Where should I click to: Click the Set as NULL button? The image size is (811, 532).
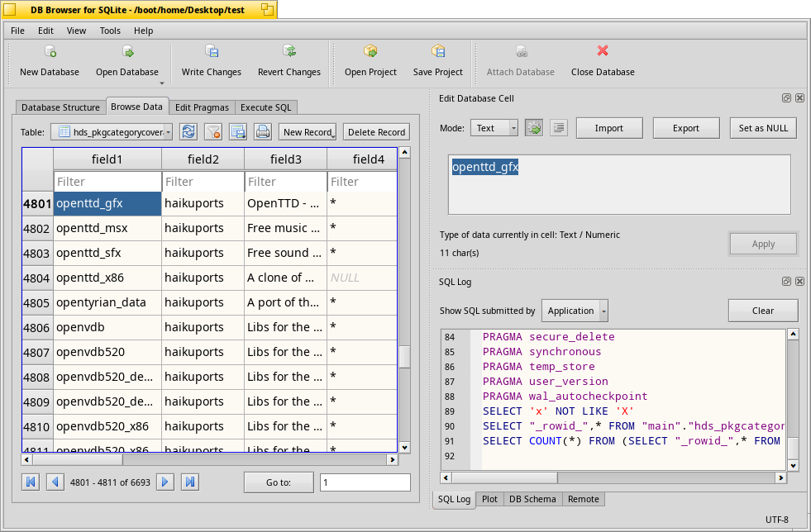pos(763,128)
